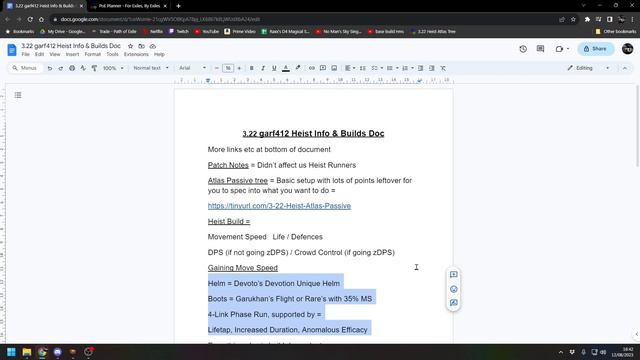
Task: Toggle Underline formatting
Action: tap(274, 68)
